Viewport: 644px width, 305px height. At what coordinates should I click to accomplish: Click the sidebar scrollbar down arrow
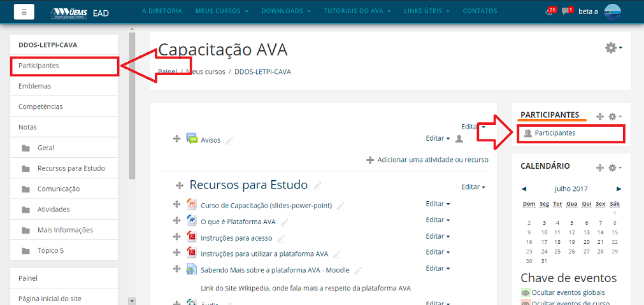[132, 301]
